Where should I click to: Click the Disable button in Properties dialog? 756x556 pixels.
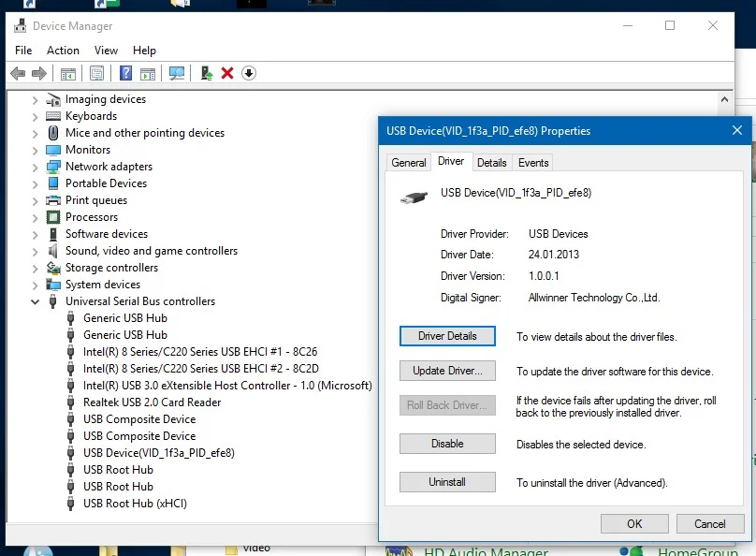[x=447, y=444]
